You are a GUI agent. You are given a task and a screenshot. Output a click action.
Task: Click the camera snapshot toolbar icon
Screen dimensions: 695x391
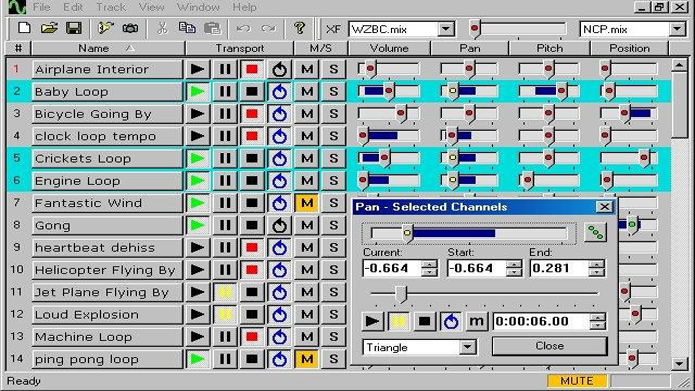click(130, 28)
